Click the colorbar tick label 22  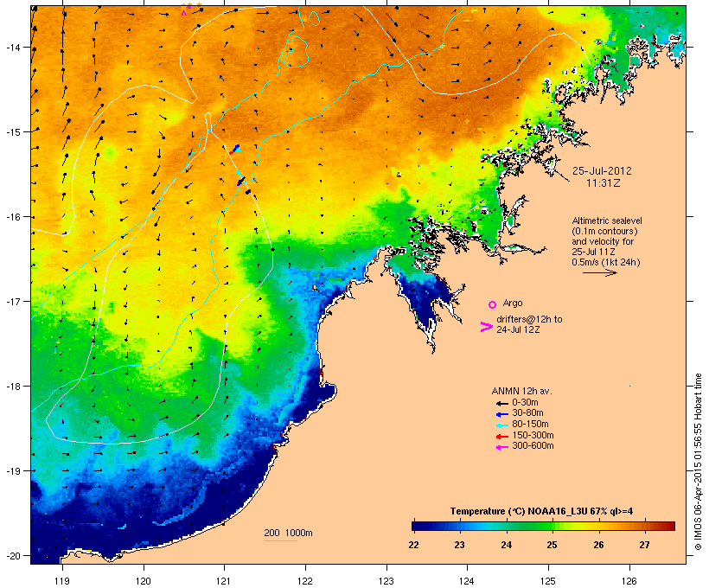413,545
